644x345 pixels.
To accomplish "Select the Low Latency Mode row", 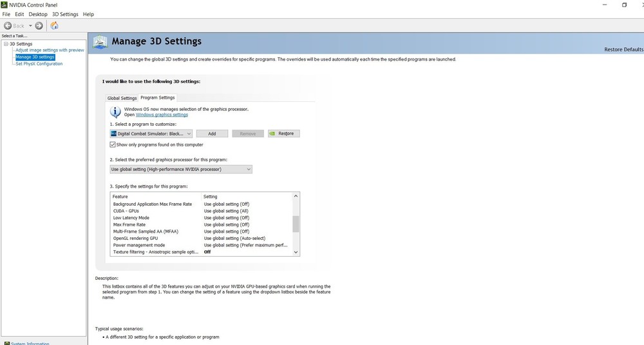I will click(201, 218).
